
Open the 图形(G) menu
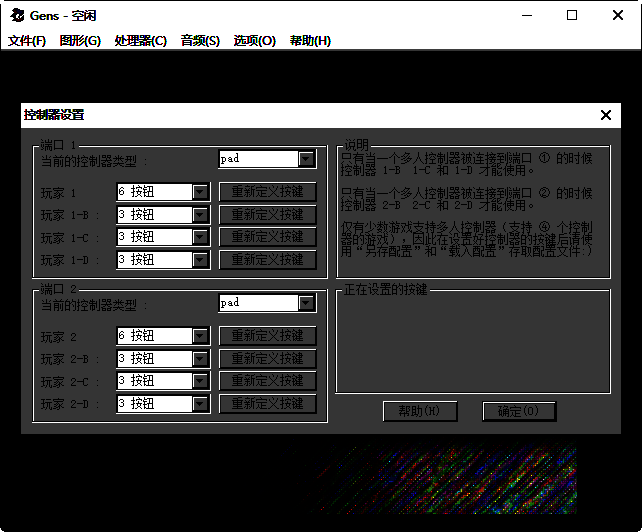[80, 41]
